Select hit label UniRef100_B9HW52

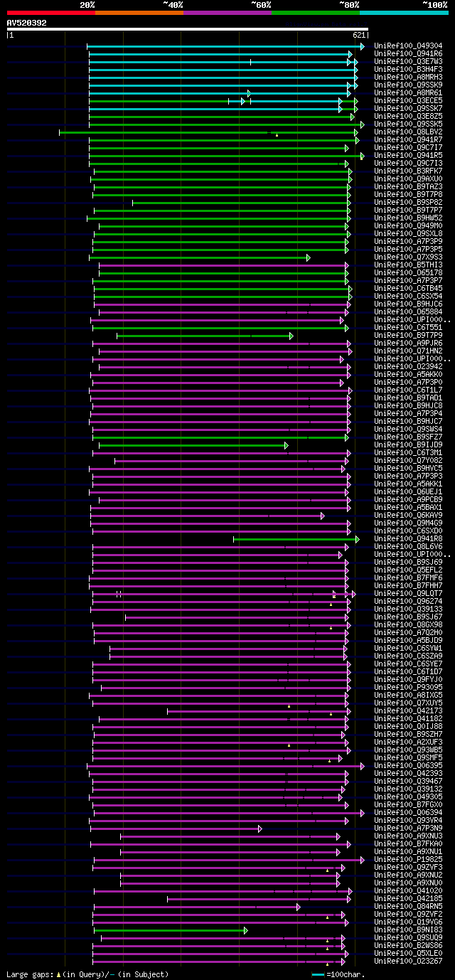(x=408, y=218)
